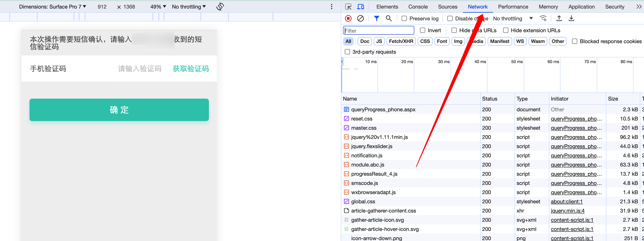Check Hide data URLs

click(x=454, y=30)
